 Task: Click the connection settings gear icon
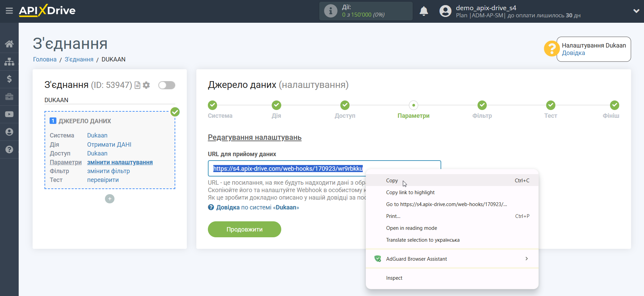pos(146,85)
